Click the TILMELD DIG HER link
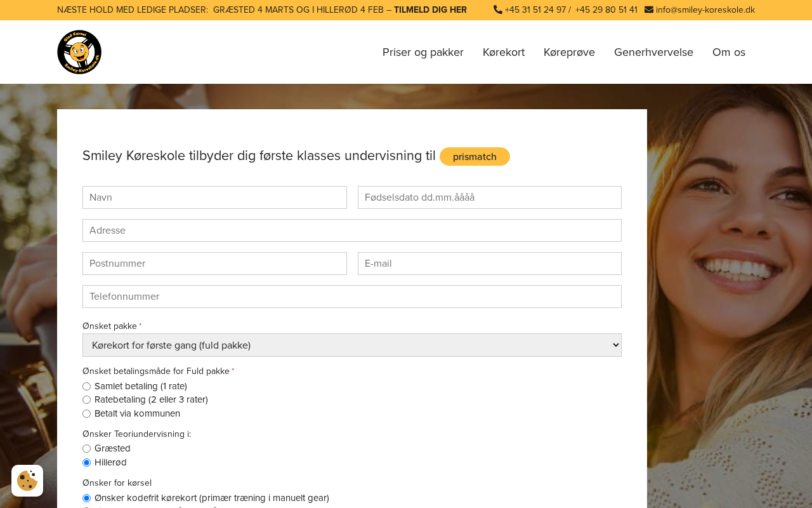Image resolution: width=812 pixels, height=508 pixels. point(430,10)
